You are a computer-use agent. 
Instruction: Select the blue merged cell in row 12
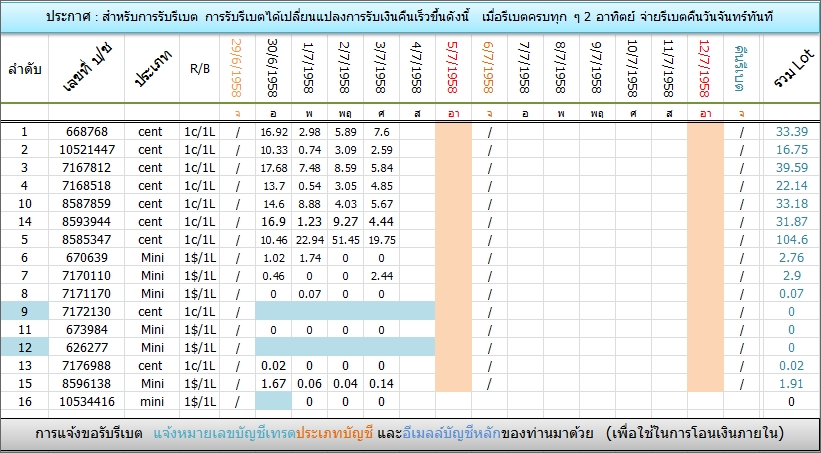pos(345,348)
